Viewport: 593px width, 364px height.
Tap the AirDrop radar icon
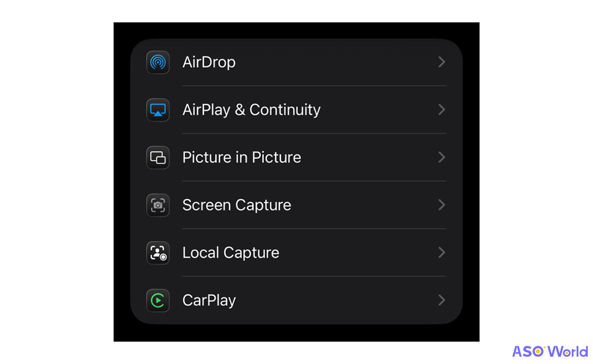[x=158, y=62]
